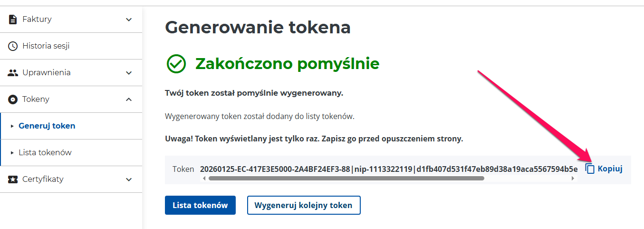
Task: Click the copy clipboard icon beside token
Action: (590, 169)
